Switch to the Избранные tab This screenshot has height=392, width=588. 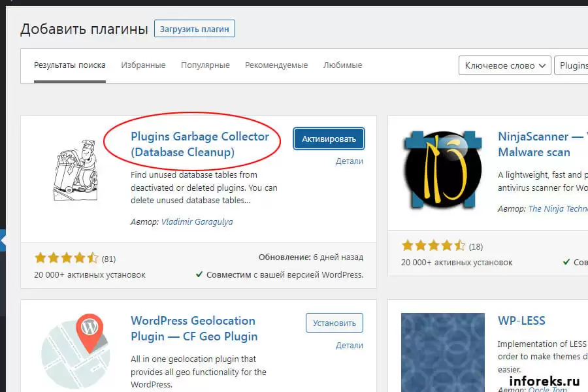pyautogui.click(x=143, y=65)
